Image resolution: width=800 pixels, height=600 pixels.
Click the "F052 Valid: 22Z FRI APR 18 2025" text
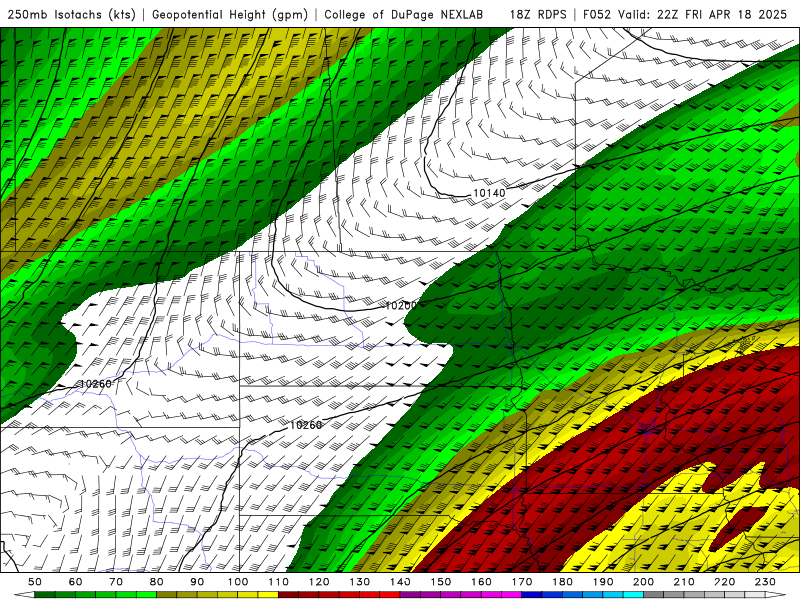(685, 14)
